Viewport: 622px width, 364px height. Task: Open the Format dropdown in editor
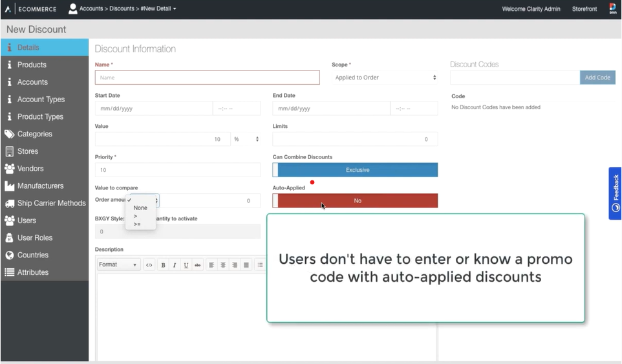tap(118, 264)
